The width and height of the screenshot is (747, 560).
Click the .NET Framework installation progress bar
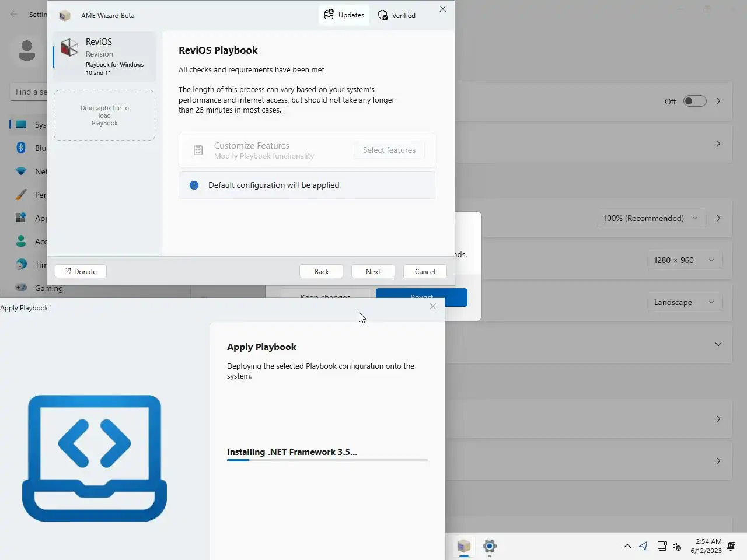click(x=327, y=460)
